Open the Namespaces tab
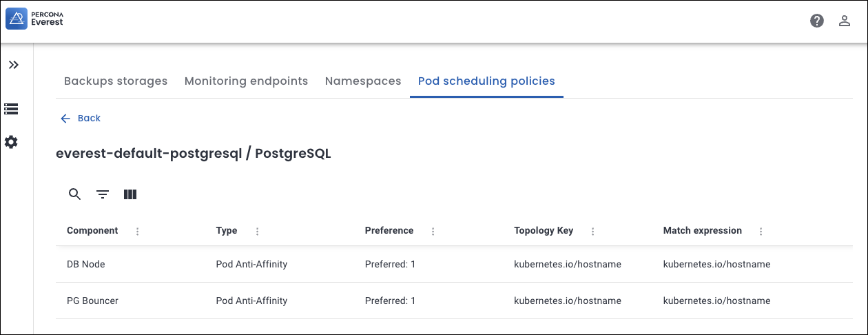This screenshot has width=868, height=335. [363, 81]
